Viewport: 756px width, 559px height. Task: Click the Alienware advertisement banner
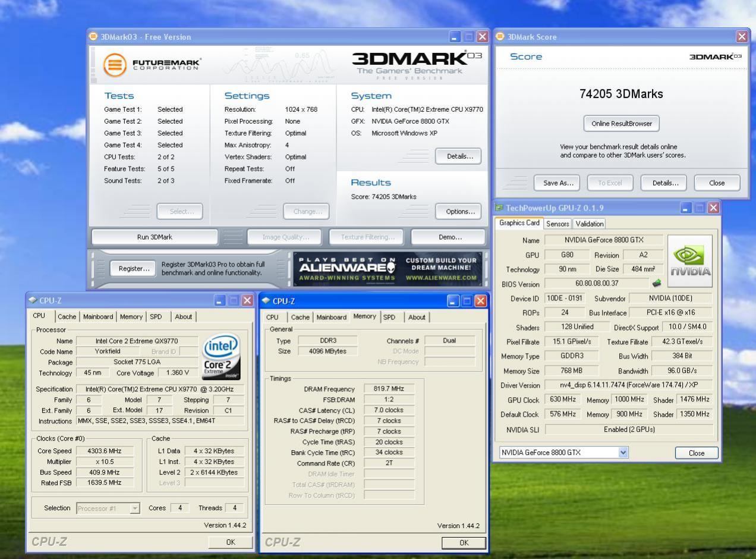tap(388, 269)
